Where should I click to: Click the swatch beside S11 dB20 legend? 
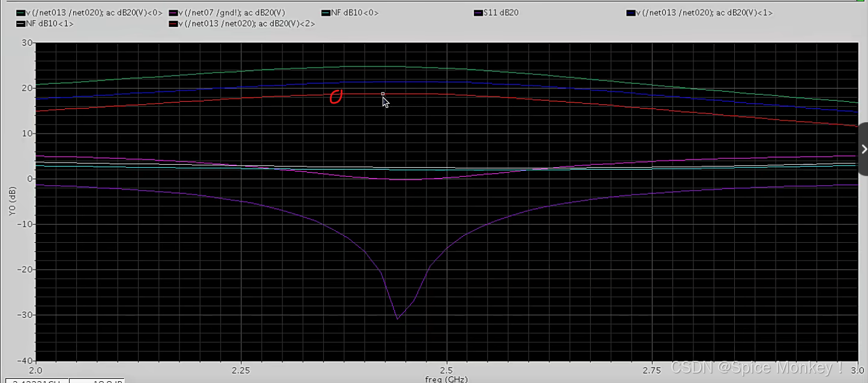coord(478,13)
